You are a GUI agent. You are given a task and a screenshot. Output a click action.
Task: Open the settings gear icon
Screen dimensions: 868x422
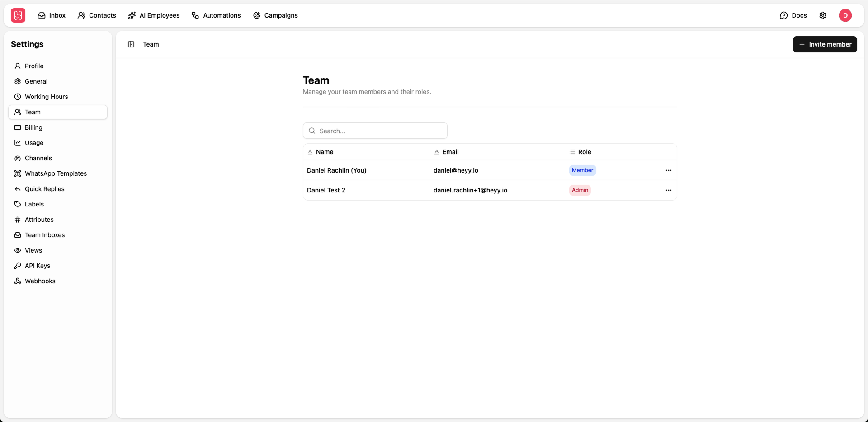(823, 15)
